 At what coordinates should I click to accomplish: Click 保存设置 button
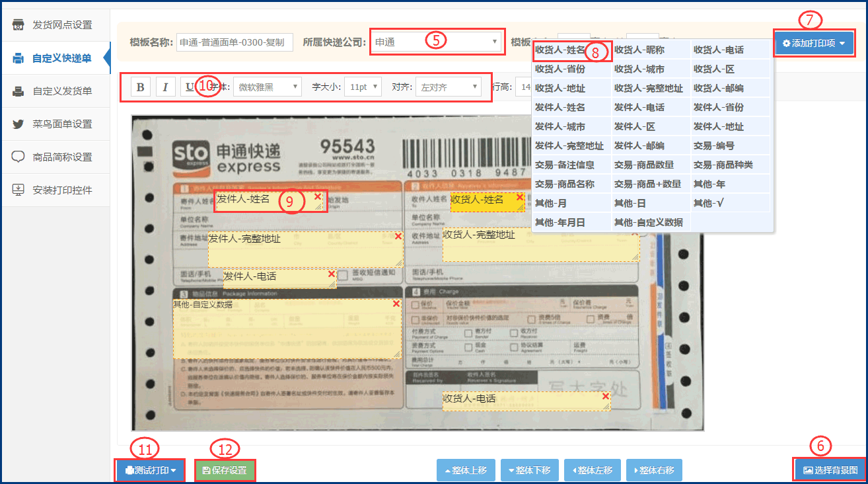pyautogui.click(x=225, y=471)
